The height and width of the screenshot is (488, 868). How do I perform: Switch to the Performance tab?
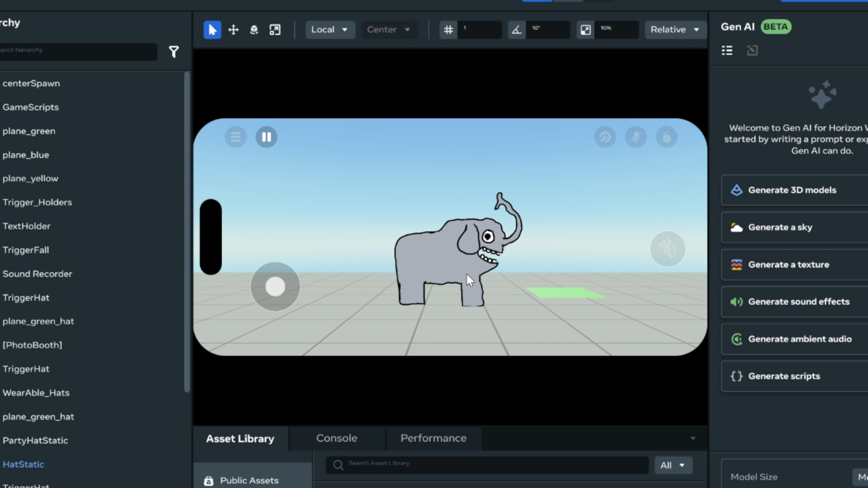pyautogui.click(x=433, y=438)
